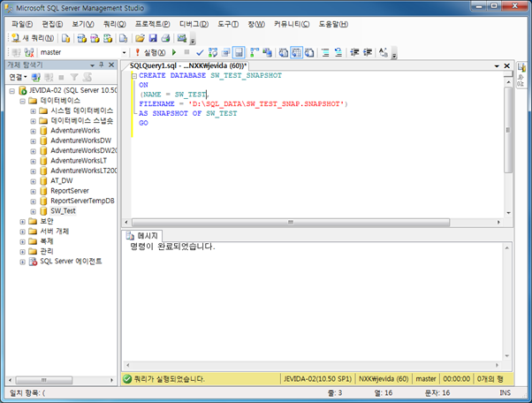Toggle Object Explorer auto-hide pin

101,65
